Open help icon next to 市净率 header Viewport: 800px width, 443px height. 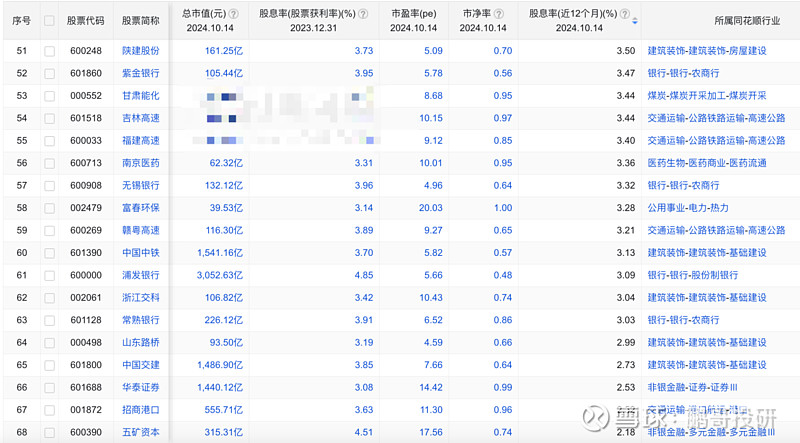499,14
